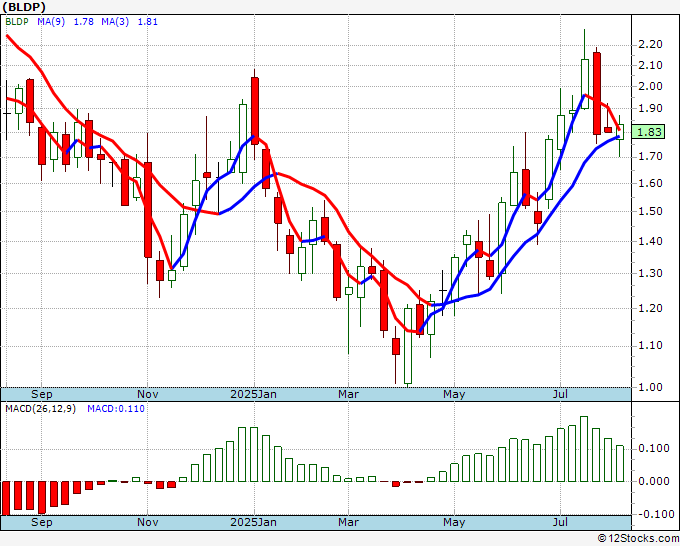Click the 0.100 MACD axis label
Viewport: 680px width, 546px height.
pyautogui.click(x=654, y=448)
